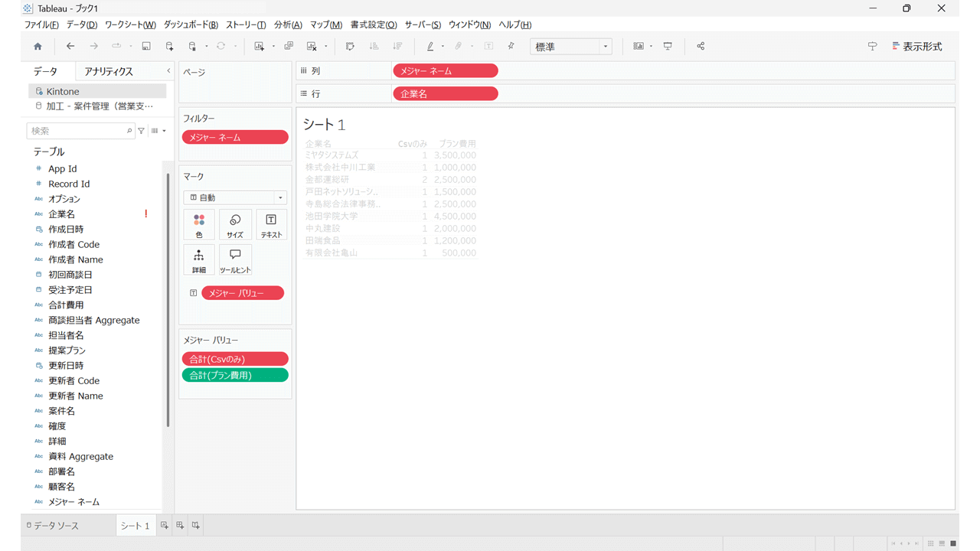Click the プラン費用 column header
The height and width of the screenshot is (551, 980).
(x=457, y=144)
